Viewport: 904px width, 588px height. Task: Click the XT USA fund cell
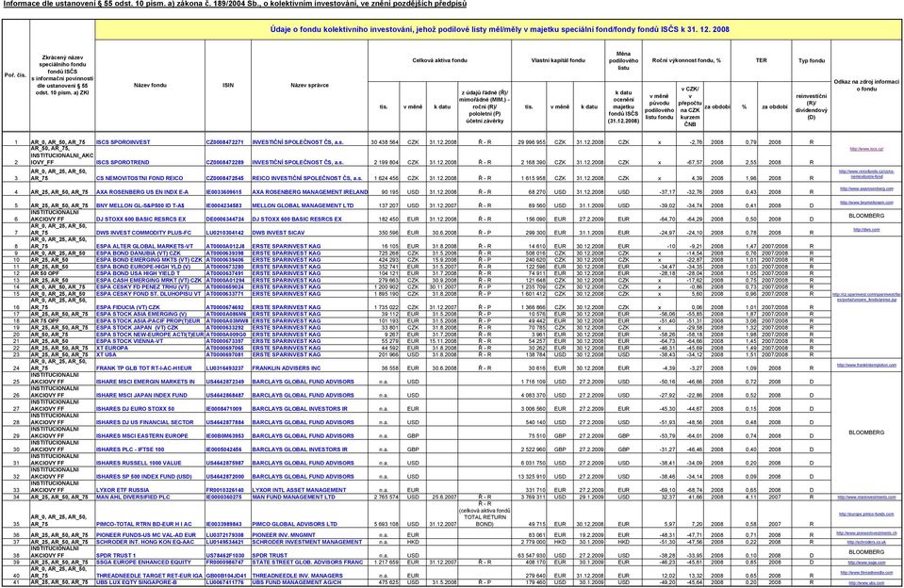click(x=107, y=354)
